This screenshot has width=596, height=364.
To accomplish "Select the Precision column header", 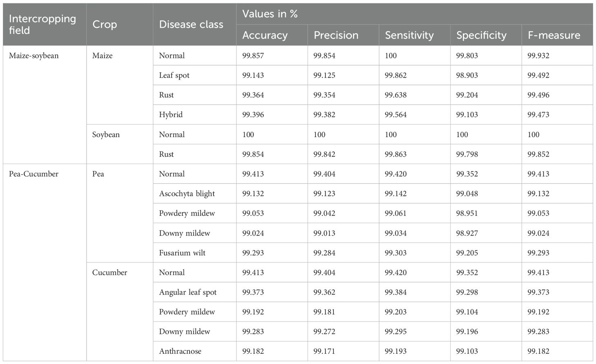I will pos(336,36).
